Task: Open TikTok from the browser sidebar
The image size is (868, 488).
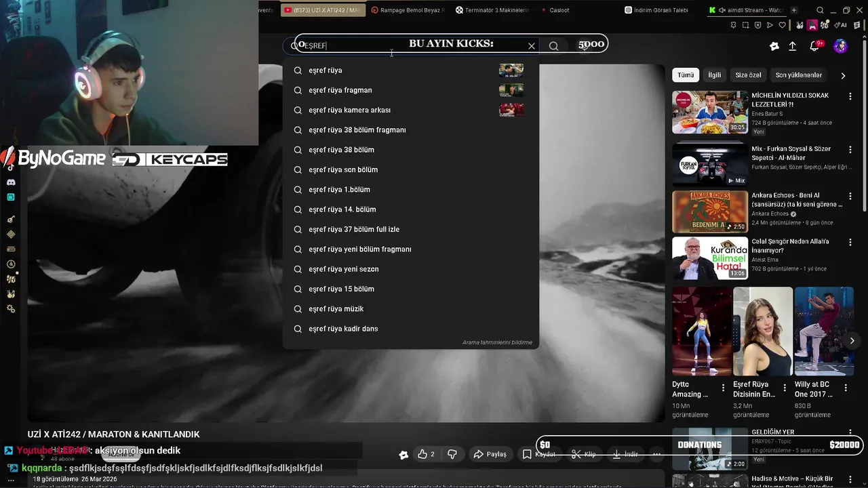Action: pos(11,167)
